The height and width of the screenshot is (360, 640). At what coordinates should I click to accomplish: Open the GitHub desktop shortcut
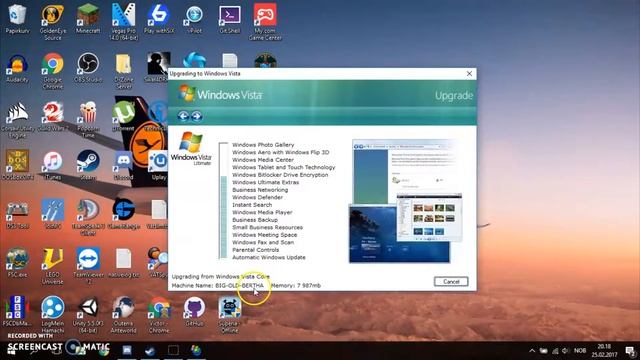[194, 312]
